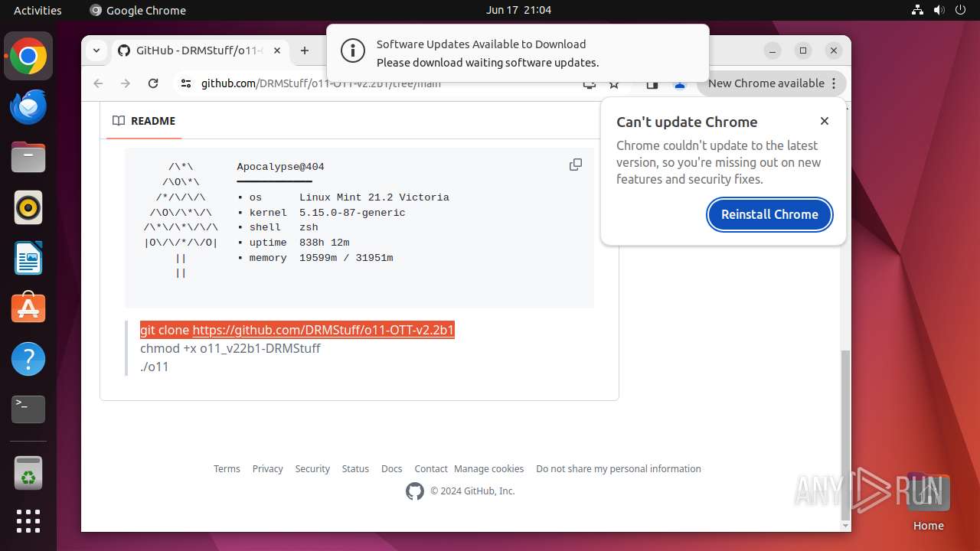The width and height of the screenshot is (980, 551).
Task: Select the README tab
Action: tap(144, 121)
